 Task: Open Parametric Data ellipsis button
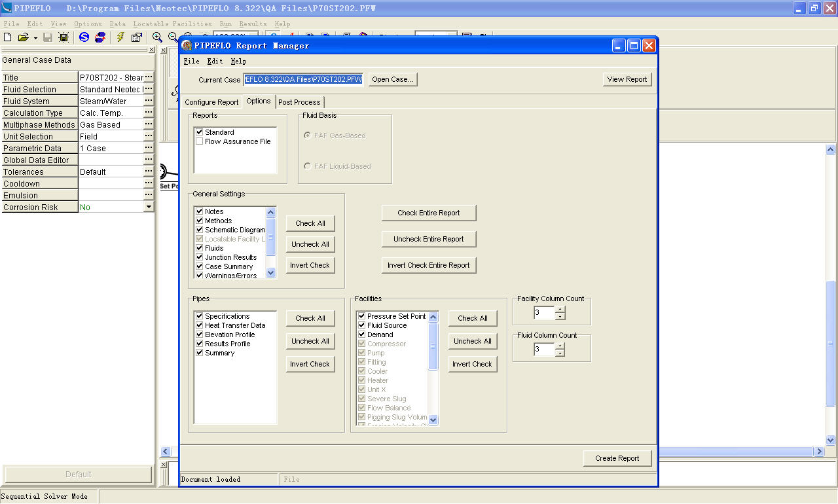click(x=149, y=148)
